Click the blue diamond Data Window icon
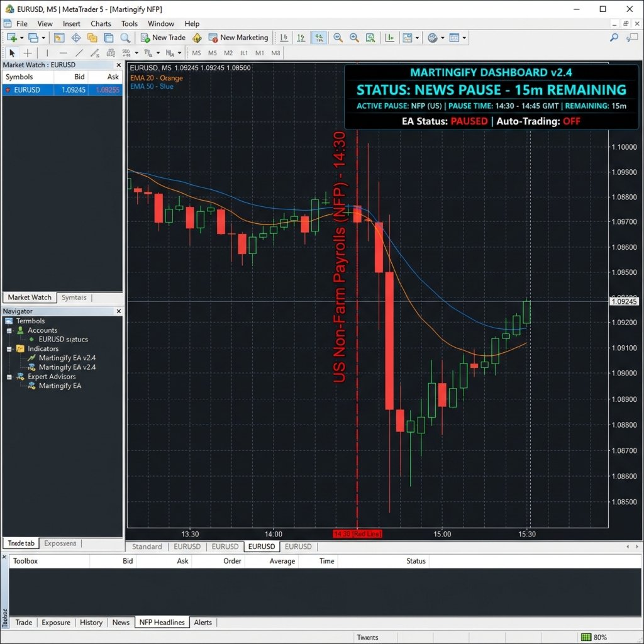This screenshot has height=644, width=644. point(76,38)
